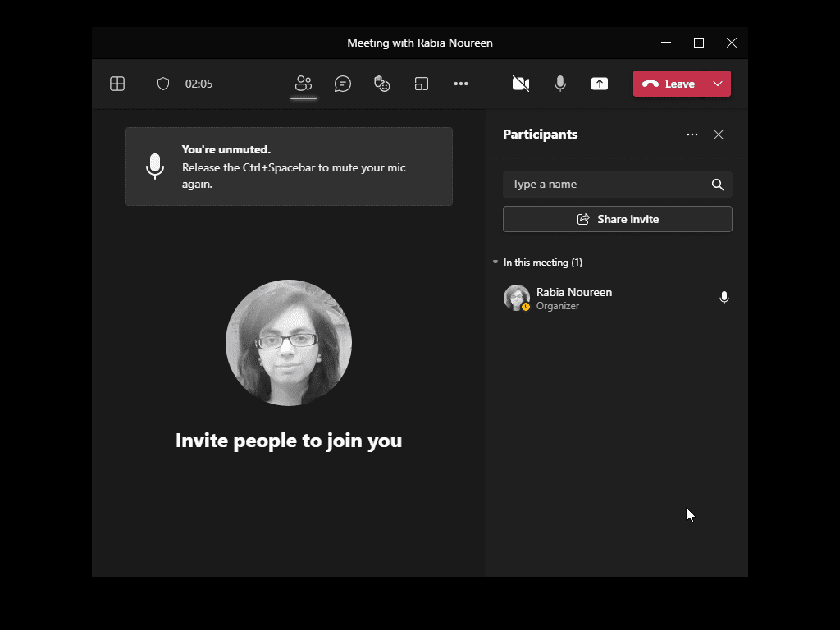The width and height of the screenshot is (840, 630).
Task: Open the share content tray
Action: pyautogui.click(x=600, y=84)
